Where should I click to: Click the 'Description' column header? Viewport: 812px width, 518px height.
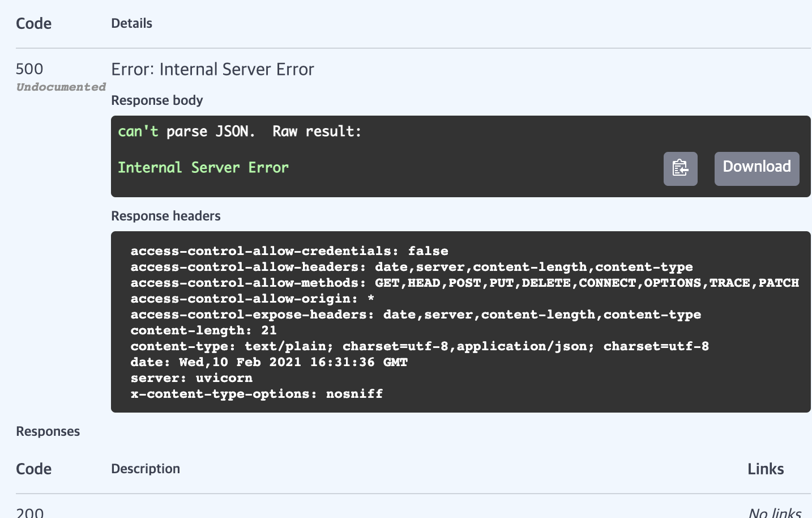146,469
